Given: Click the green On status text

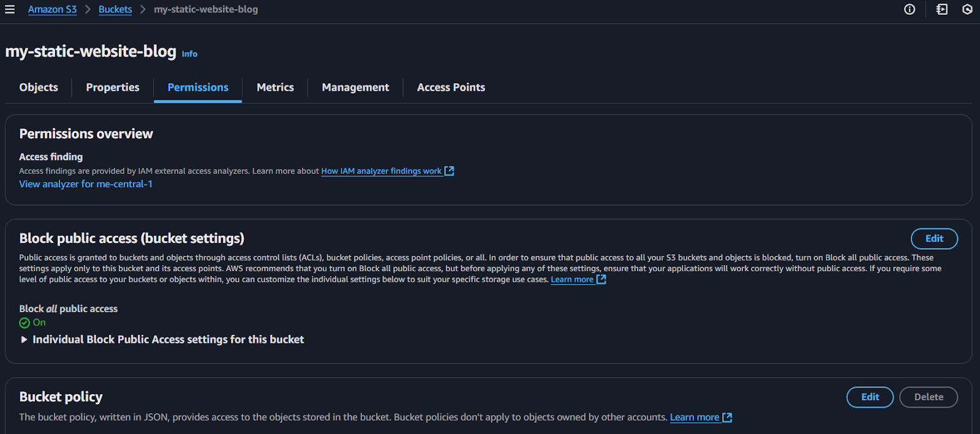Looking at the screenshot, I should pyautogui.click(x=39, y=323).
